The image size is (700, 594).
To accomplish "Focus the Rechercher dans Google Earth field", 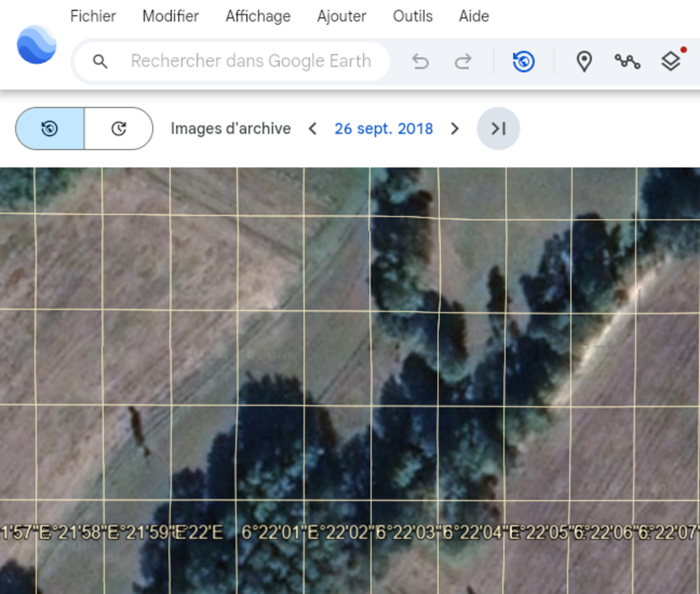I will (x=251, y=61).
